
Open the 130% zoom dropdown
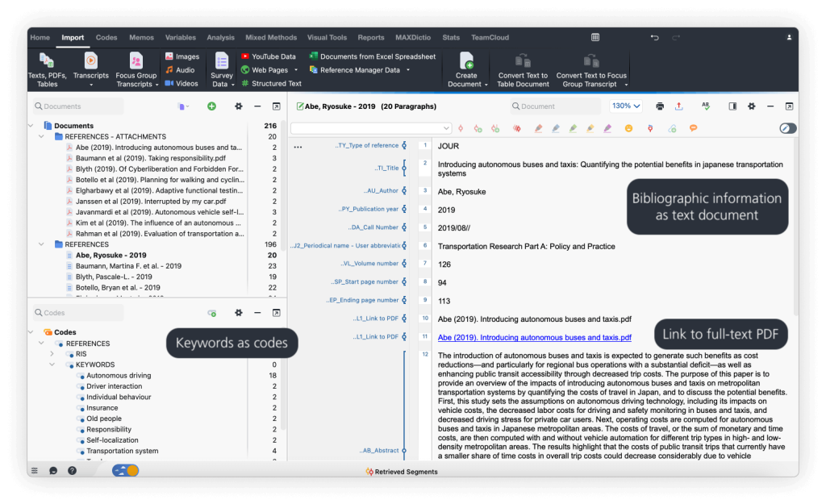[626, 106]
